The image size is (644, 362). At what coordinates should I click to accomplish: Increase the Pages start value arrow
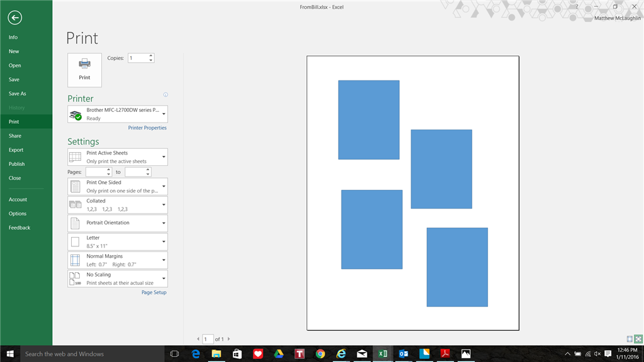pos(108,170)
